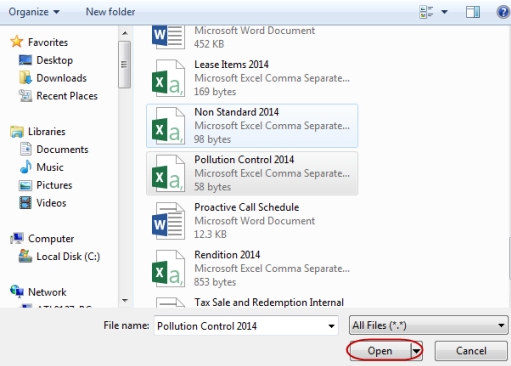Open the Pictures library
The height and width of the screenshot is (366, 511).
click(54, 185)
